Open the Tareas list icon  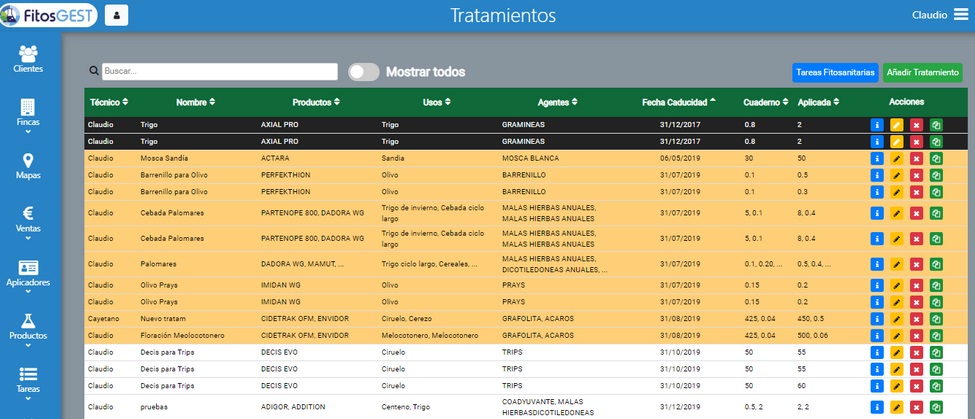coord(28,374)
